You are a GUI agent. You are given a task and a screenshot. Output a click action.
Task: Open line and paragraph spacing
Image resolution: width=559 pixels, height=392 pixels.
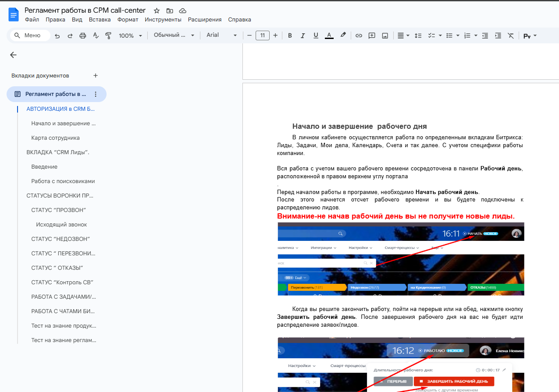(418, 35)
